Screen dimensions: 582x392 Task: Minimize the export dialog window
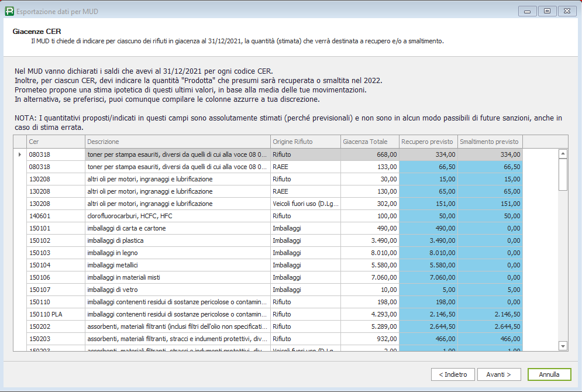coord(528,11)
